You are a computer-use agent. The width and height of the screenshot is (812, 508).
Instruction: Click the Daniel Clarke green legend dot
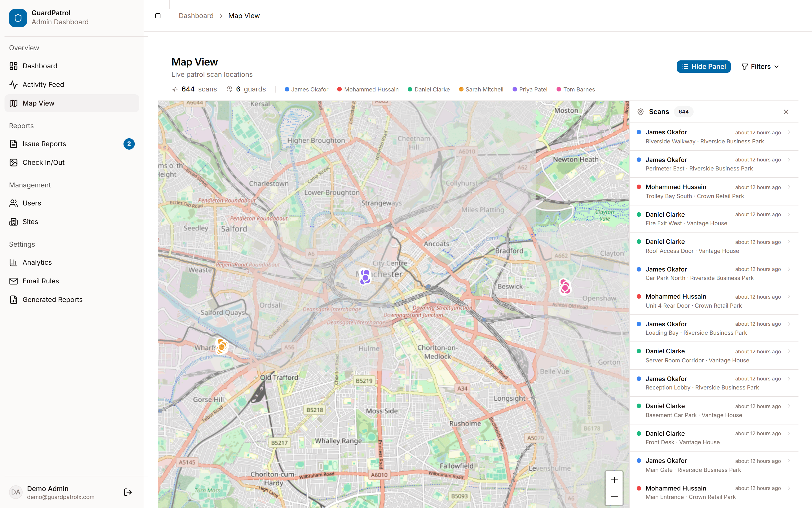coord(410,89)
